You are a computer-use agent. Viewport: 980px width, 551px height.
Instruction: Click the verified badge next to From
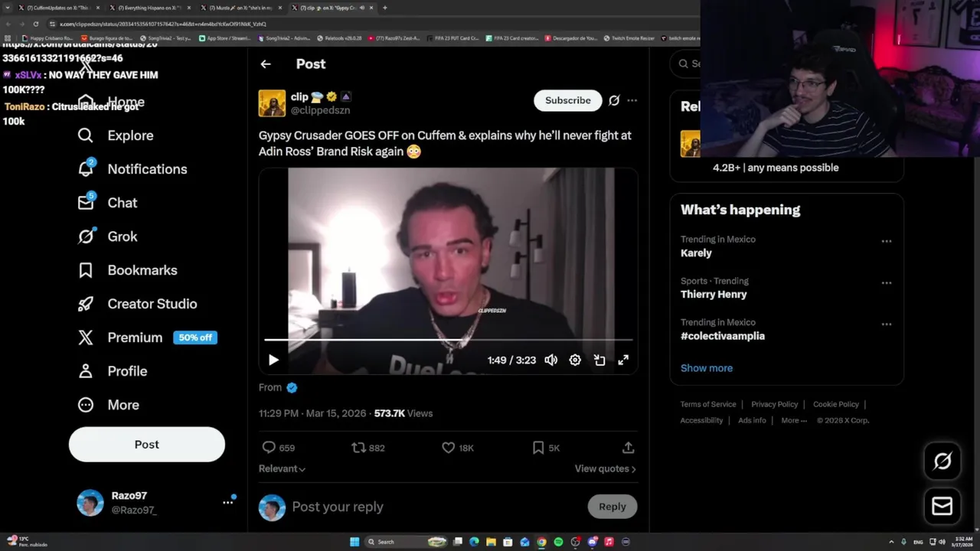pos(292,388)
